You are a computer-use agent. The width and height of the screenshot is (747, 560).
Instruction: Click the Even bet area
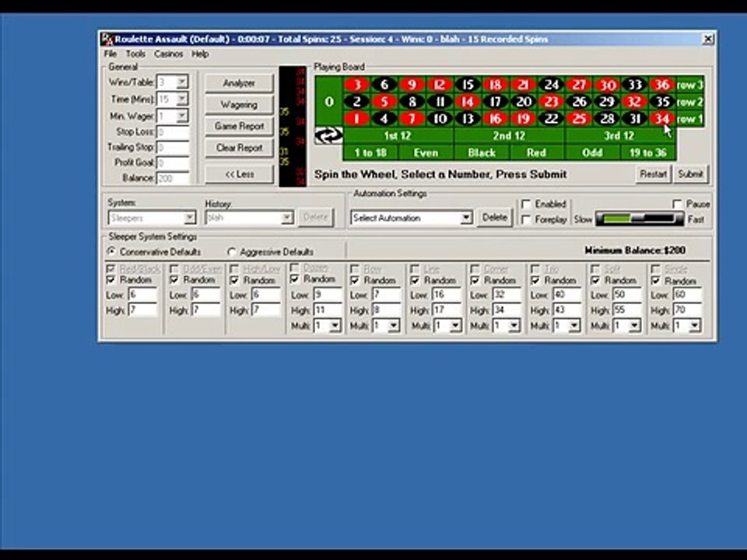pos(426,152)
